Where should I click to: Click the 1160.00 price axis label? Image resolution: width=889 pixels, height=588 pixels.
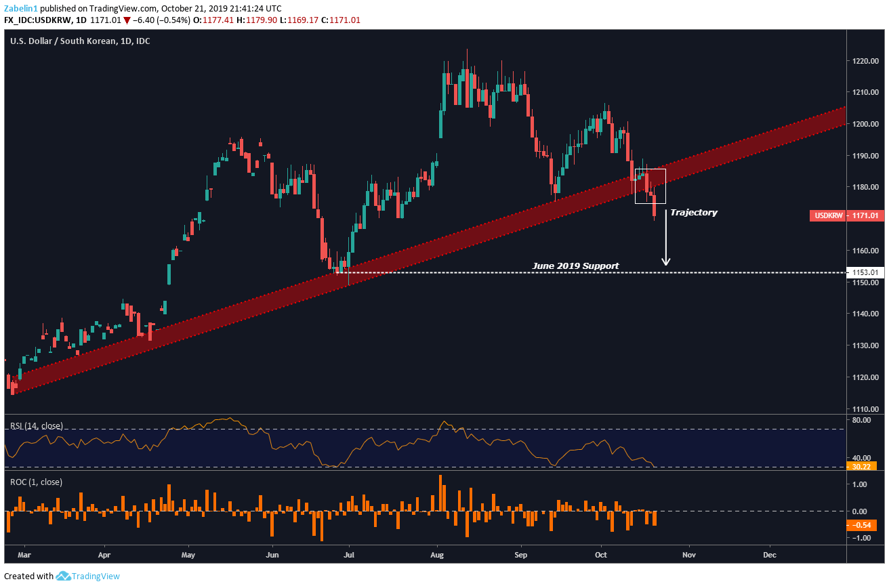(866, 251)
